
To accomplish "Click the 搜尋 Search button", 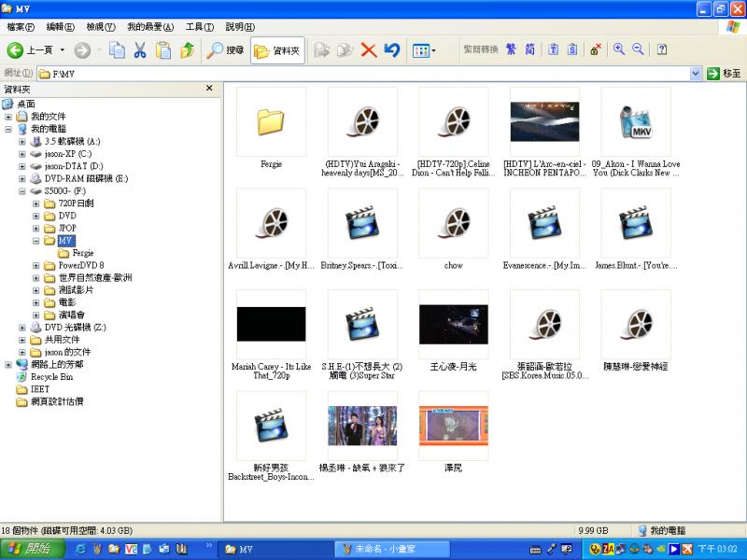I will pyautogui.click(x=226, y=49).
